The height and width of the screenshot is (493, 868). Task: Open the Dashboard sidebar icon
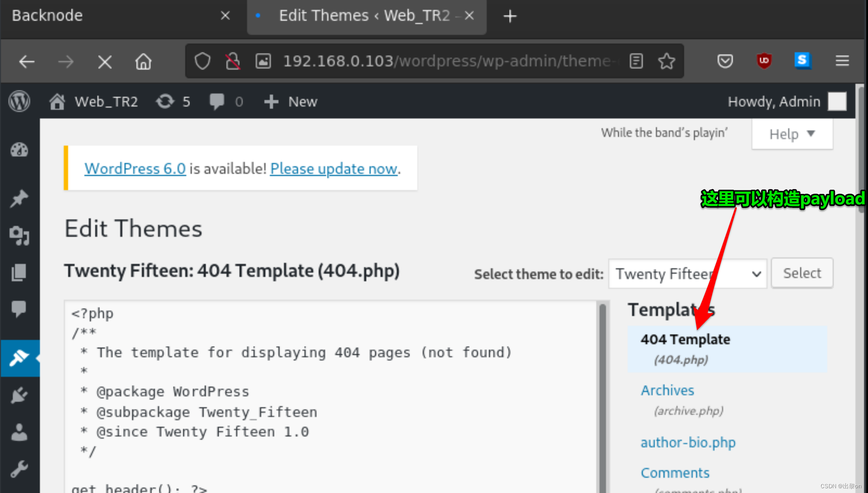tap(20, 150)
